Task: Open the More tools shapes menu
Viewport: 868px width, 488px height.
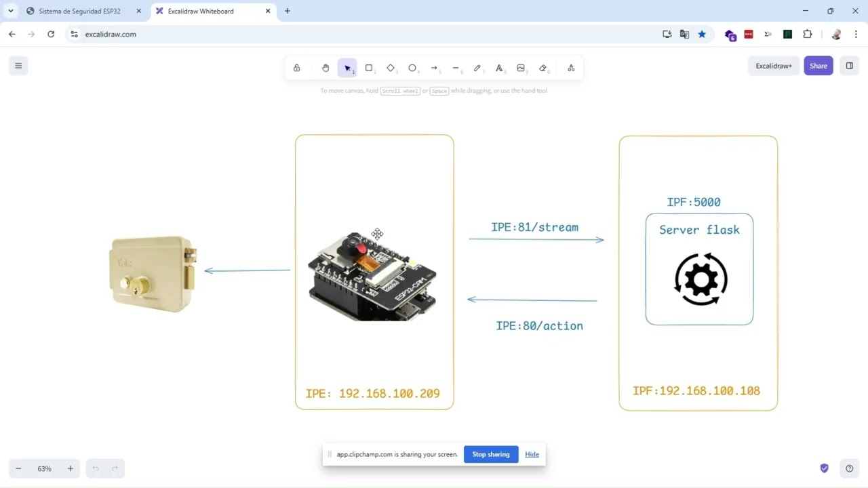Action: [571, 68]
